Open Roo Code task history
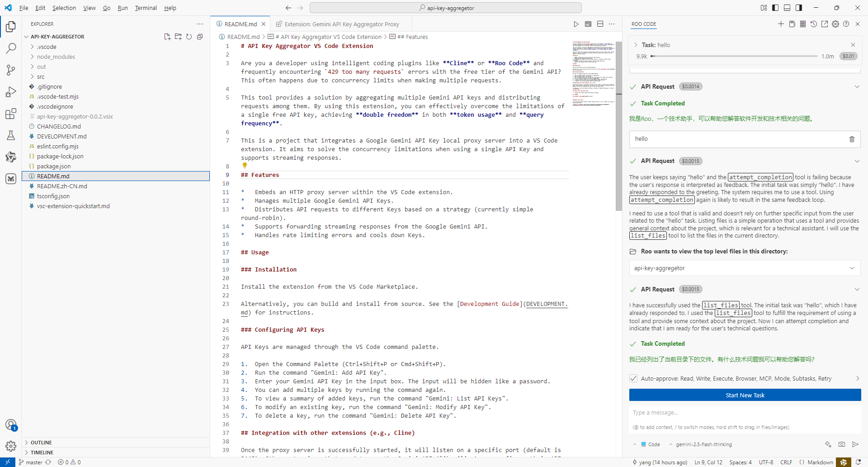 814,24
